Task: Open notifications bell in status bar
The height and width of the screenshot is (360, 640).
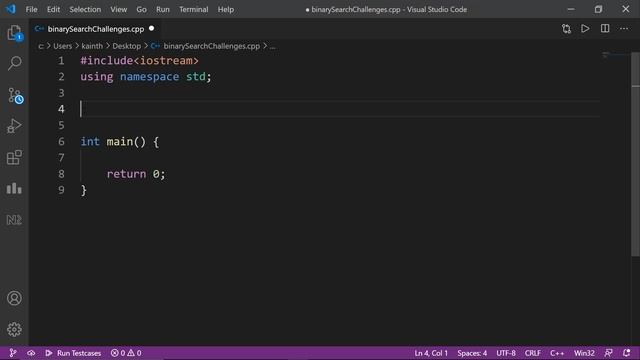Action: pyautogui.click(x=627, y=353)
